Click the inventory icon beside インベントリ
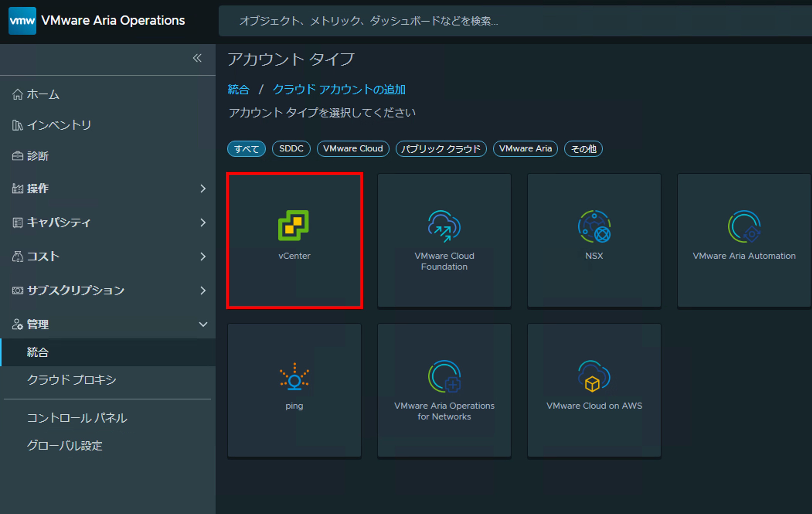This screenshot has width=812, height=514. click(x=18, y=125)
